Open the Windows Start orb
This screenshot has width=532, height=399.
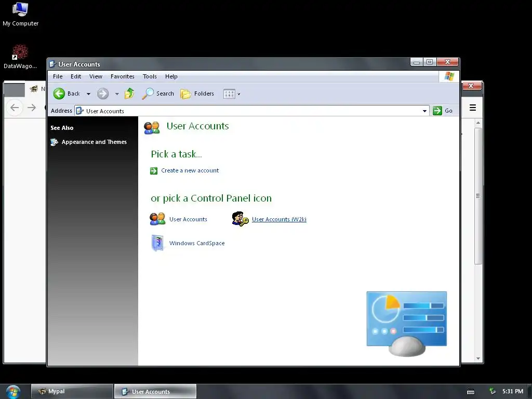coord(13,392)
